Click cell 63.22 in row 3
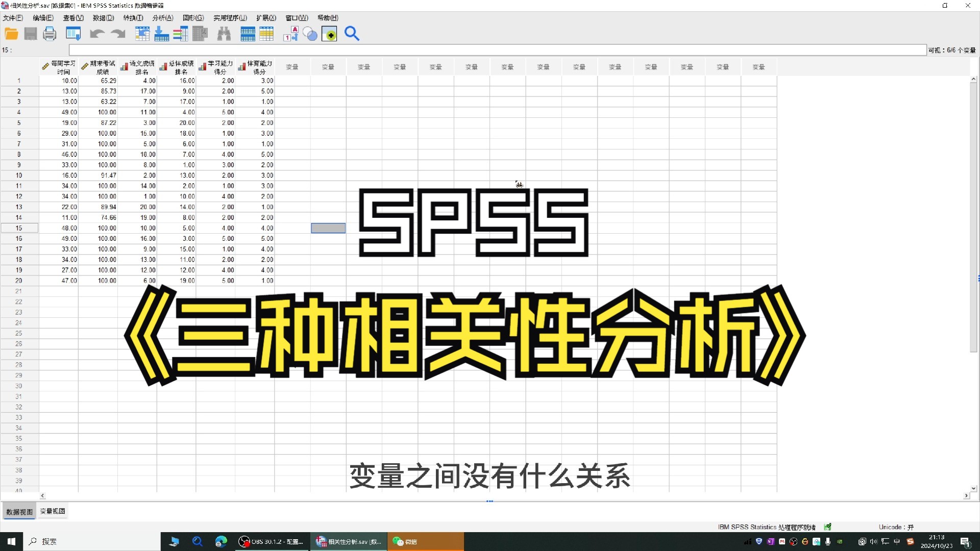980x551 pixels. 98,102
